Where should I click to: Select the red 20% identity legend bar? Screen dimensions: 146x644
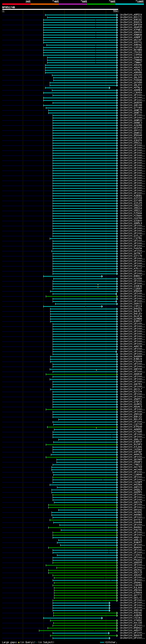16,4
